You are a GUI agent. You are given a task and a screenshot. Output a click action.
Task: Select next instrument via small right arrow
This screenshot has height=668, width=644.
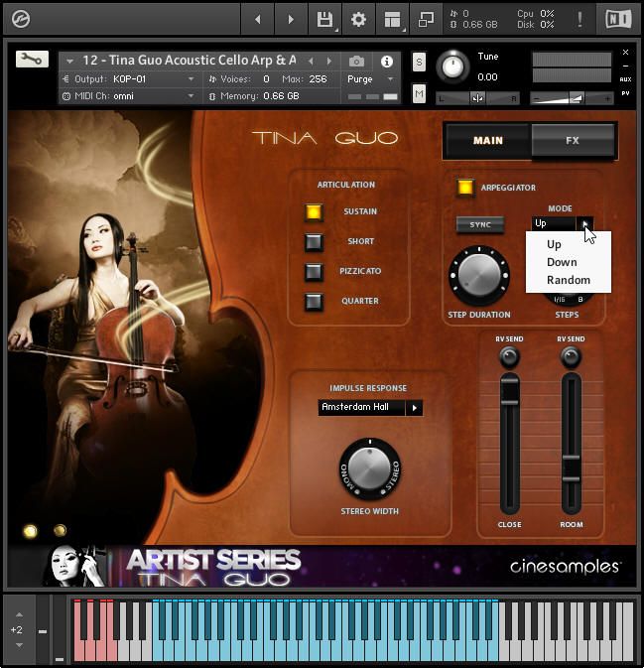(x=328, y=61)
